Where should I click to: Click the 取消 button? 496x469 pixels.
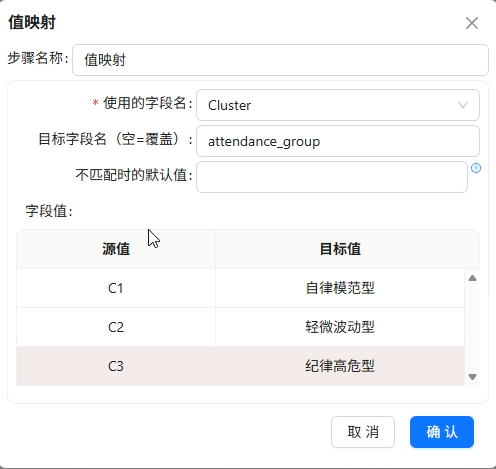click(x=363, y=432)
